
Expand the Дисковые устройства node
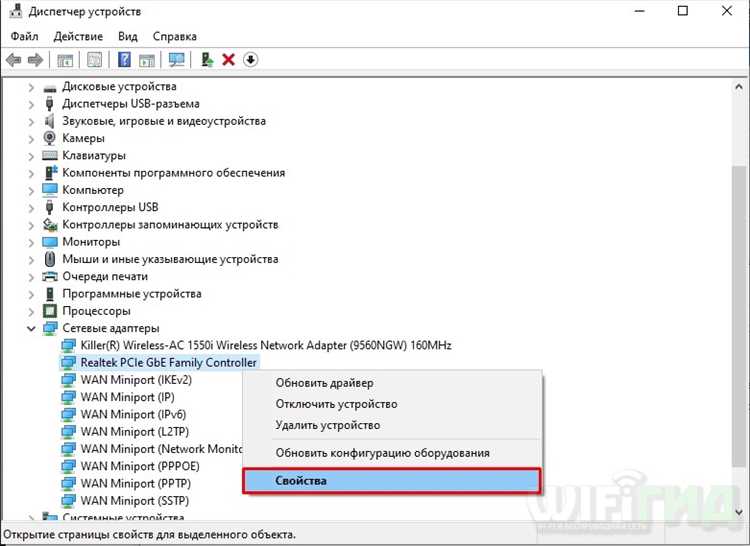click(31, 87)
